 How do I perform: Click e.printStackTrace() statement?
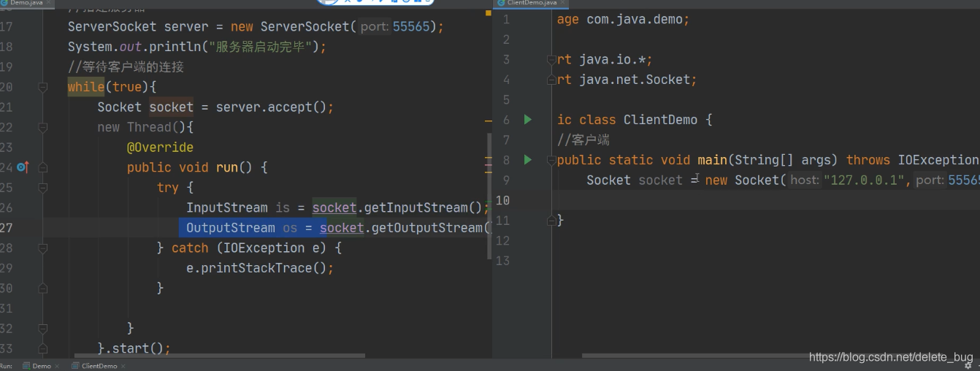(x=260, y=268)
